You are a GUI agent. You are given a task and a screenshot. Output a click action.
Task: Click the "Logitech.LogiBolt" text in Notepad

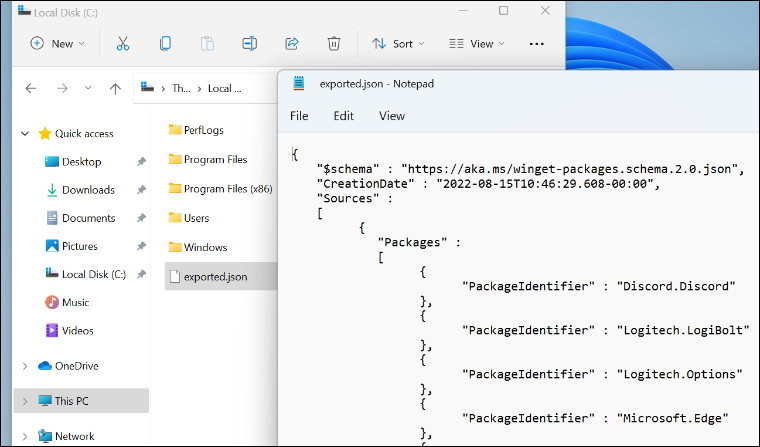[x=683, y=330]
